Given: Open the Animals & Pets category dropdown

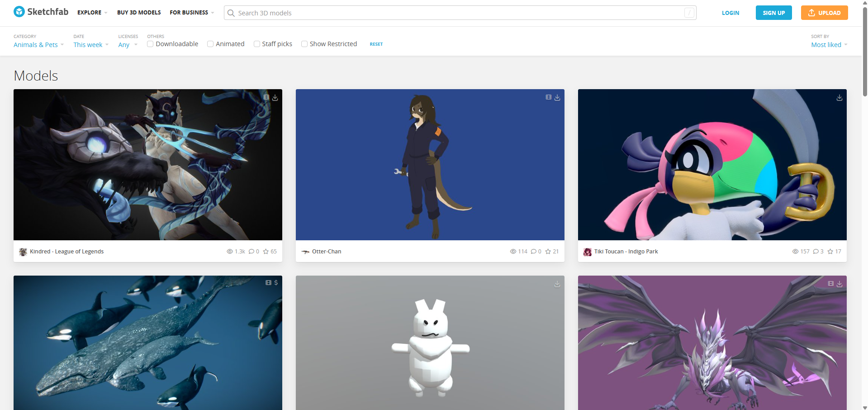Looking at the screenshot, I should click(x=38, y=45).
